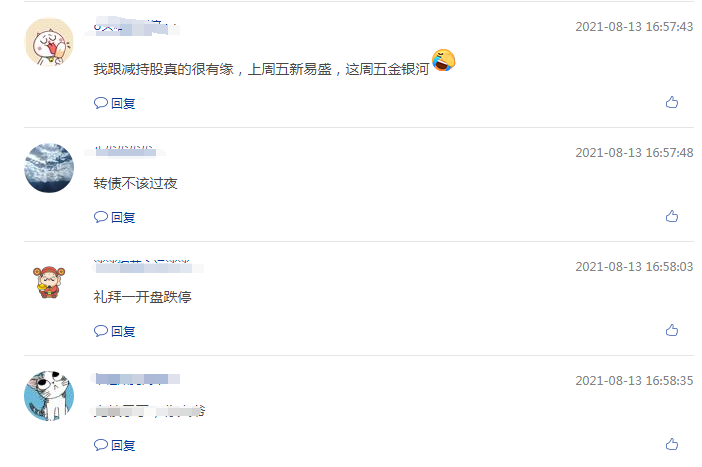
Task: Open the cartoon cat avatar profile
Action: 49,396
